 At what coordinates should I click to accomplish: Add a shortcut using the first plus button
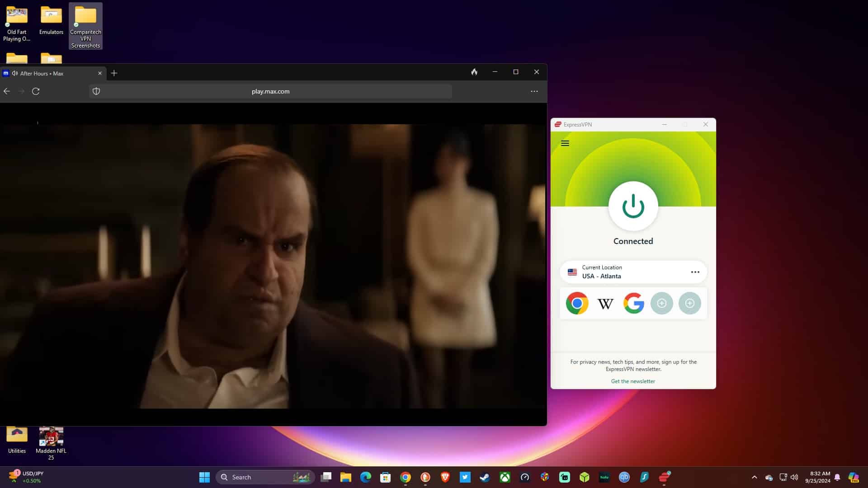[x=661, y=303]
